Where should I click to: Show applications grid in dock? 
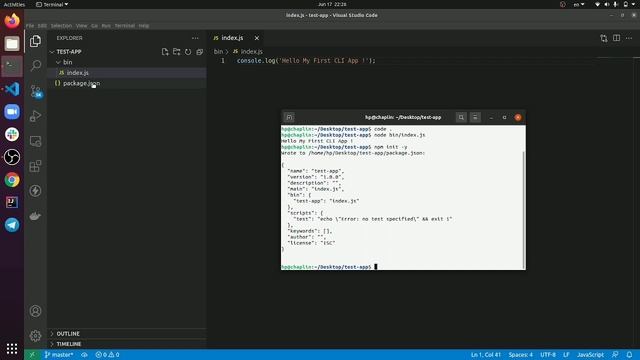pos(12,349)
